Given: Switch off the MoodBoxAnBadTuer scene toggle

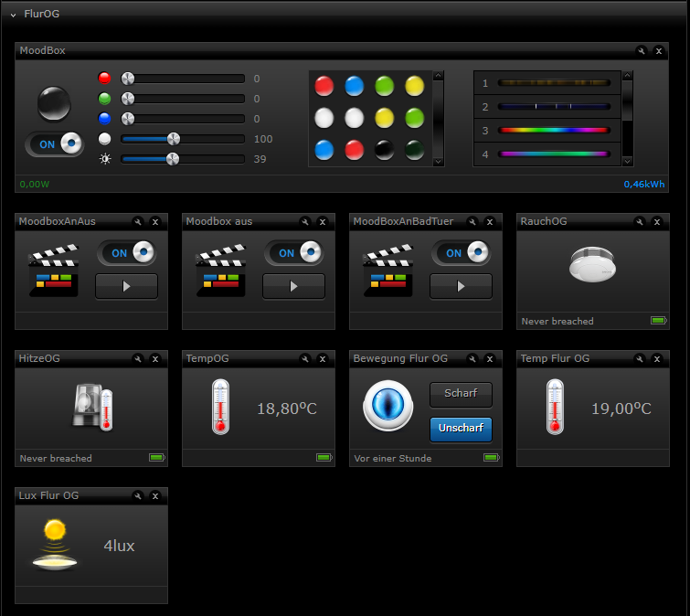Looking at the screenshot, I should 462,253.
